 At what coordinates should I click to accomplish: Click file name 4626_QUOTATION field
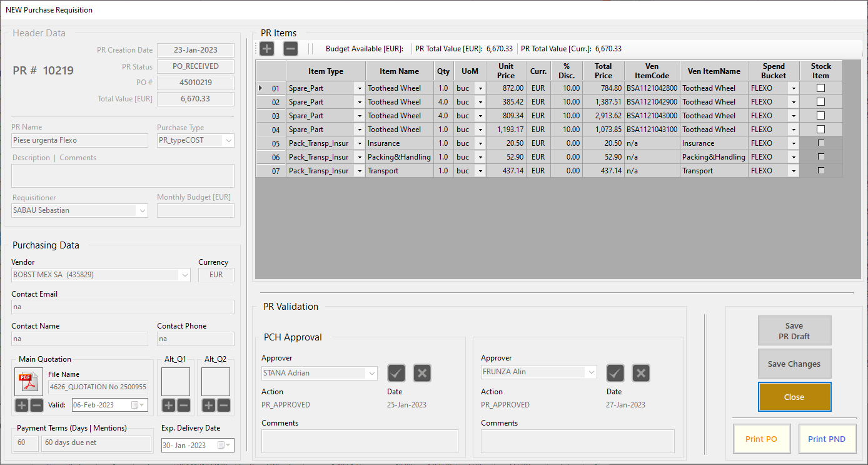click(98, 387)
